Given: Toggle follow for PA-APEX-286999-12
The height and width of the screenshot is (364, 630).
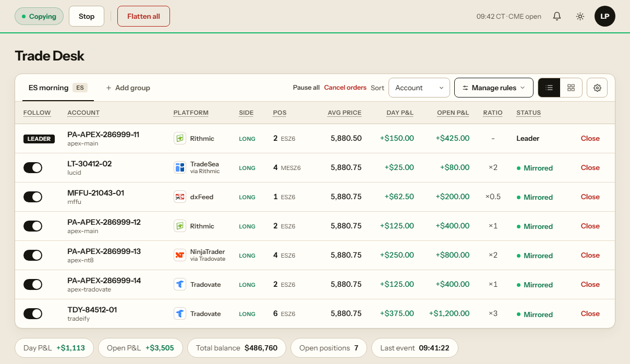Looking at the screenshot, I should coord(33,226).
